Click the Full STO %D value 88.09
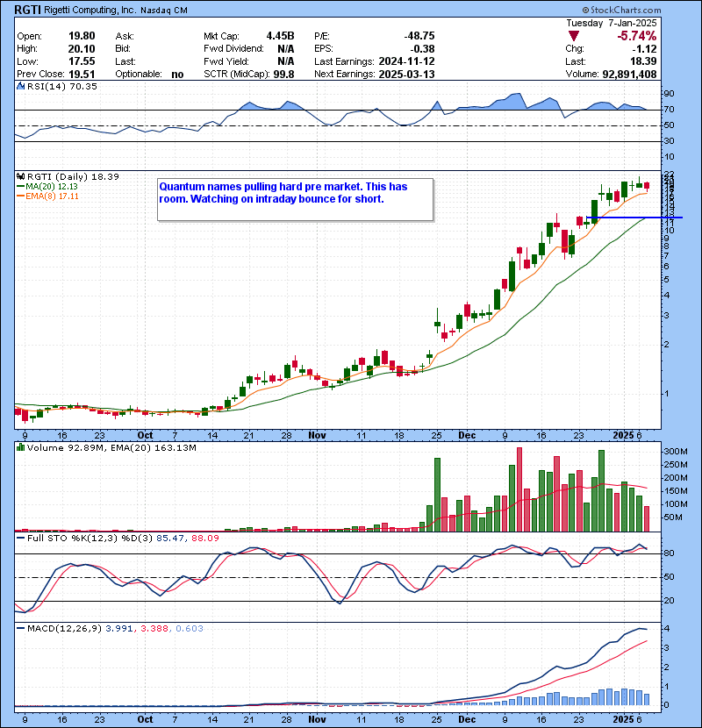The width and height of the screenshot is (702, 728). click(x=204, y=539)
